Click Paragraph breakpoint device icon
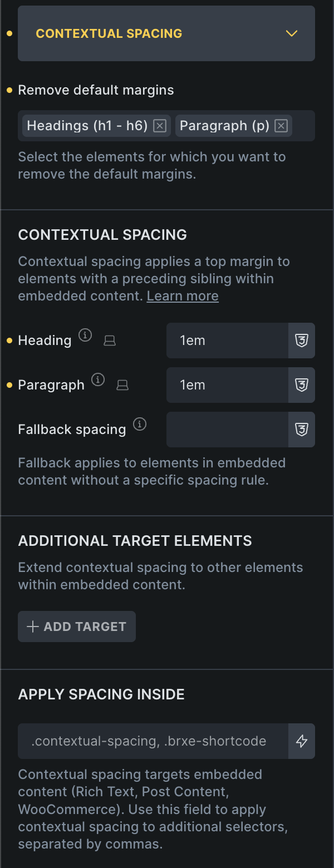 click(122, 385)
